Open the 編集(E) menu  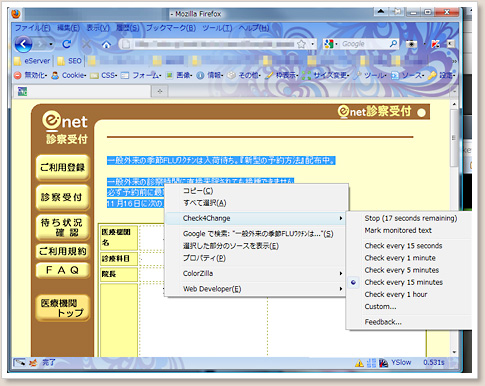tap(68, 28)
